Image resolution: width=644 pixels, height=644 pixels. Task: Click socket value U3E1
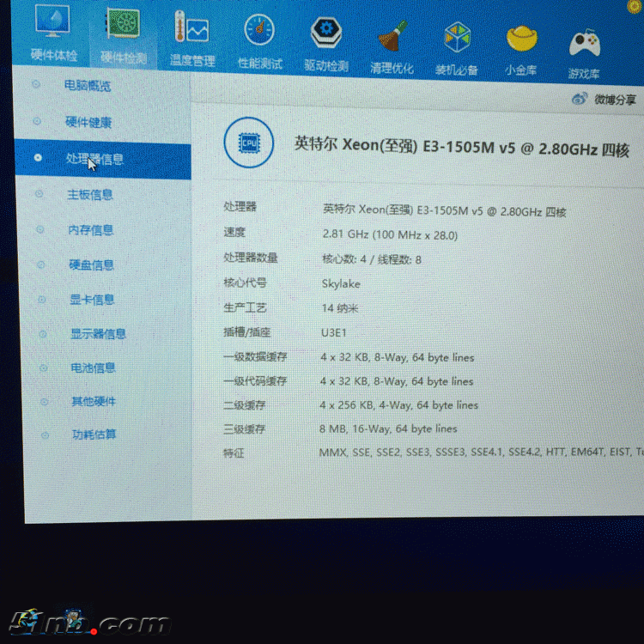point(333,332)
